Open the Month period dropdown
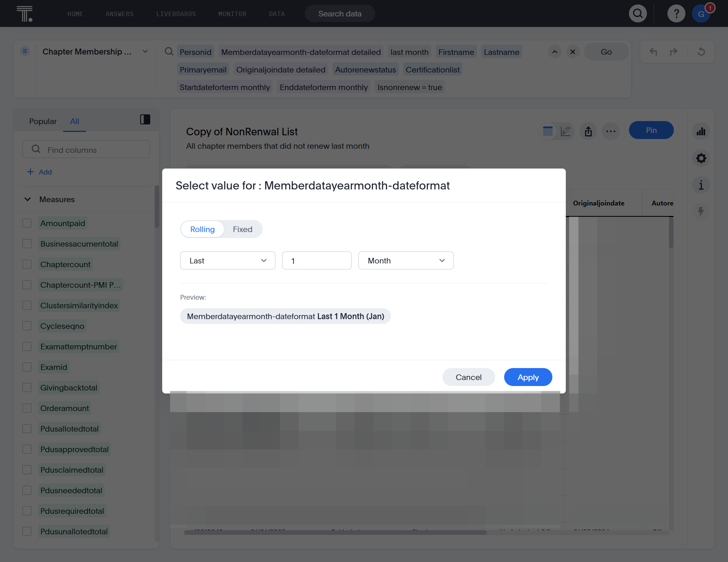The width and height of the screenshot is (728, 562). pyautogui.click(x=406, y=260)
